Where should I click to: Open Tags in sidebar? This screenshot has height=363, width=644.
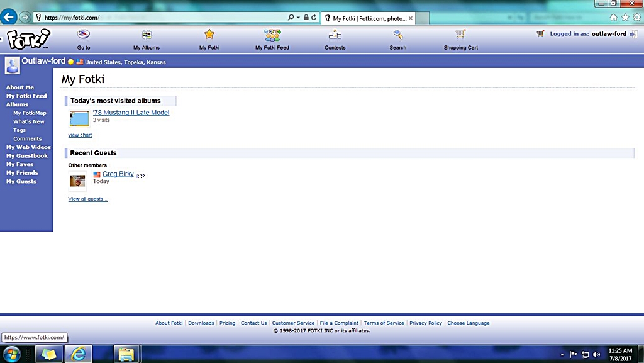(x=19, y=130)
